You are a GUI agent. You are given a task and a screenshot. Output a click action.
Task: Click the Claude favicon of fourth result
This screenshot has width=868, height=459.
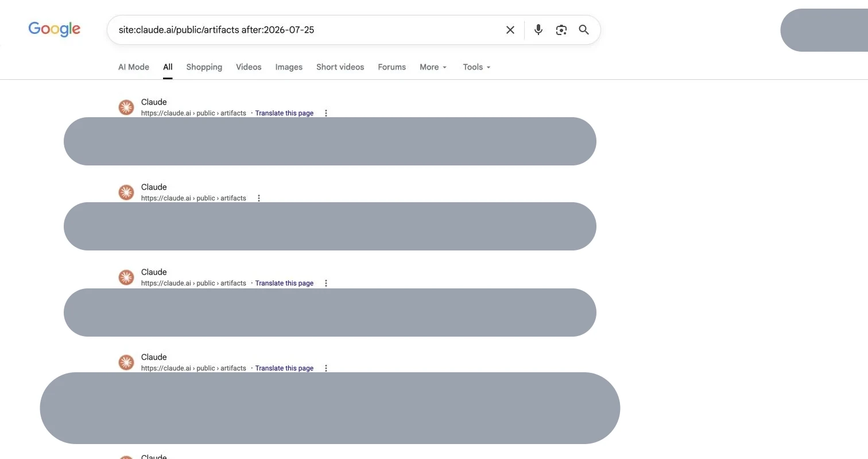(126, 362)
